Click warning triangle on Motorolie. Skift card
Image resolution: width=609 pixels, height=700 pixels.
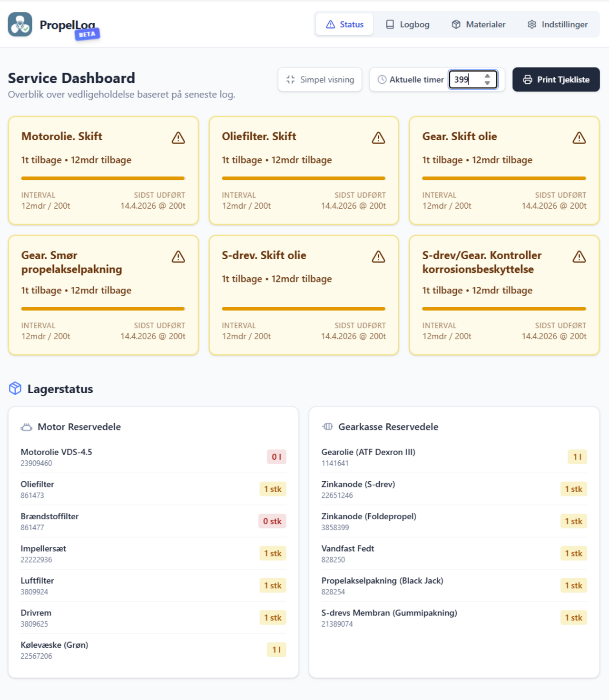pyautogui.click(x=178, y=138)
